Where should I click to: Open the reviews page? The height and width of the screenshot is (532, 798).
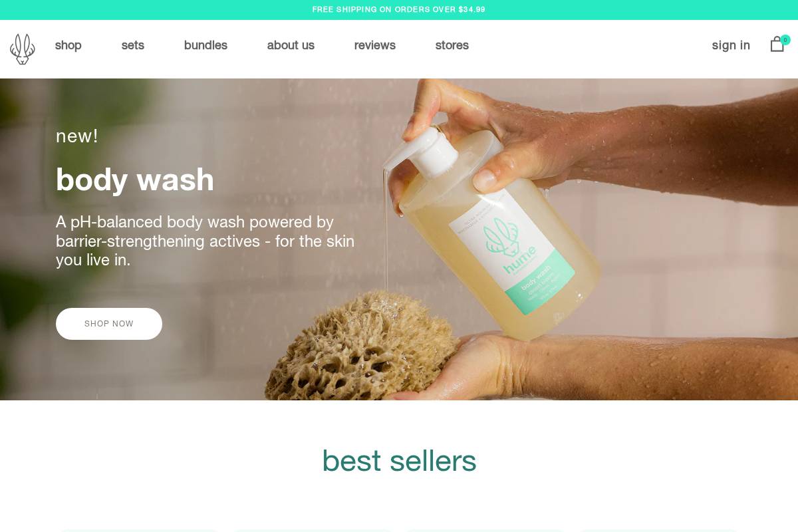click(x=375, y=45)
